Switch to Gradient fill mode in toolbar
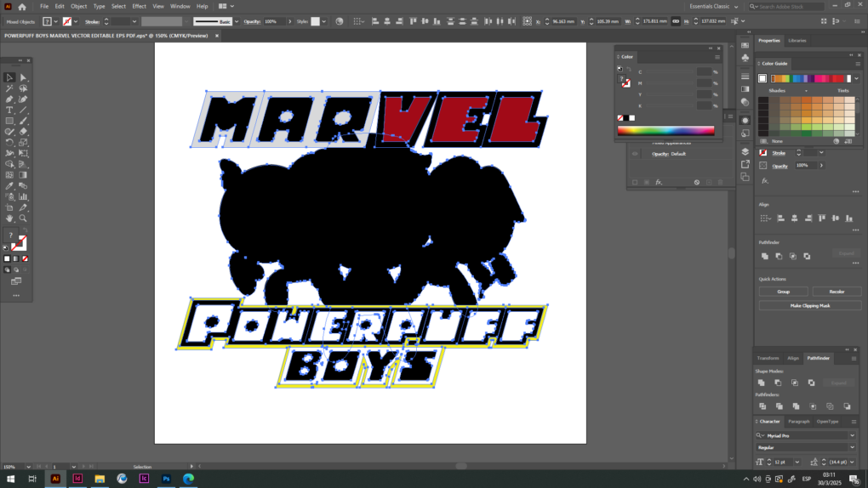This screenshot has width=868, height=488. click(x=16, y=259)
